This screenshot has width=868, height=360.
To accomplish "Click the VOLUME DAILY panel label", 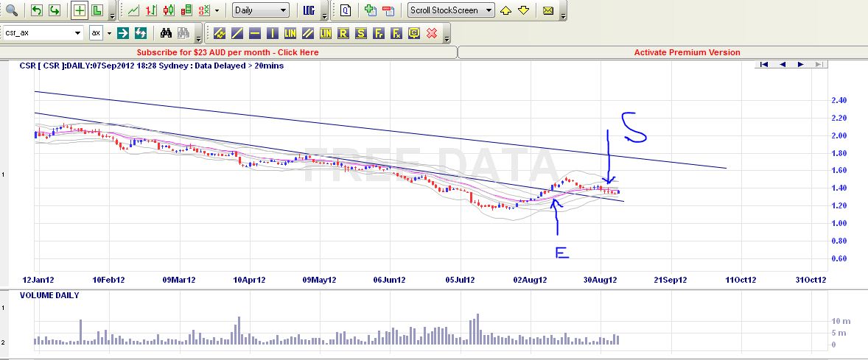I will pos(49,295).
